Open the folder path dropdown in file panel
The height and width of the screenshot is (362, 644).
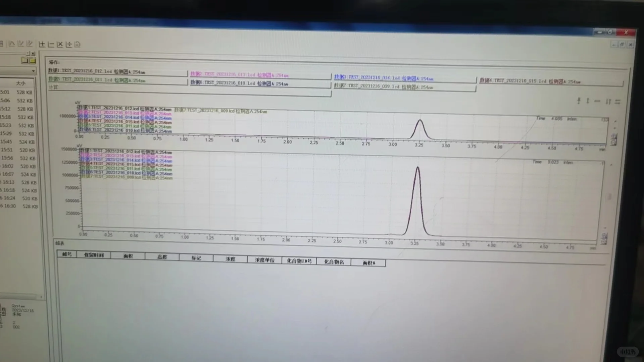click(33, 71)
